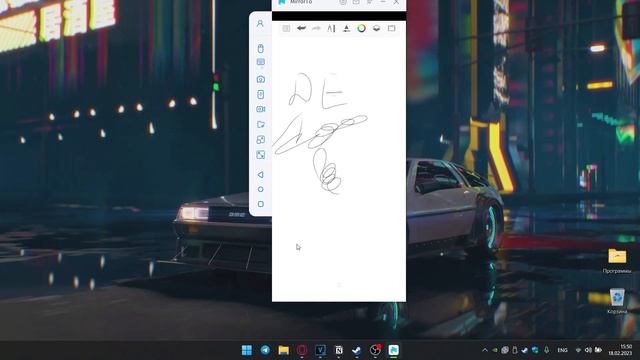
Task: Open the folder icon in MirrorTo sidebar
Action: click(260, 124)
